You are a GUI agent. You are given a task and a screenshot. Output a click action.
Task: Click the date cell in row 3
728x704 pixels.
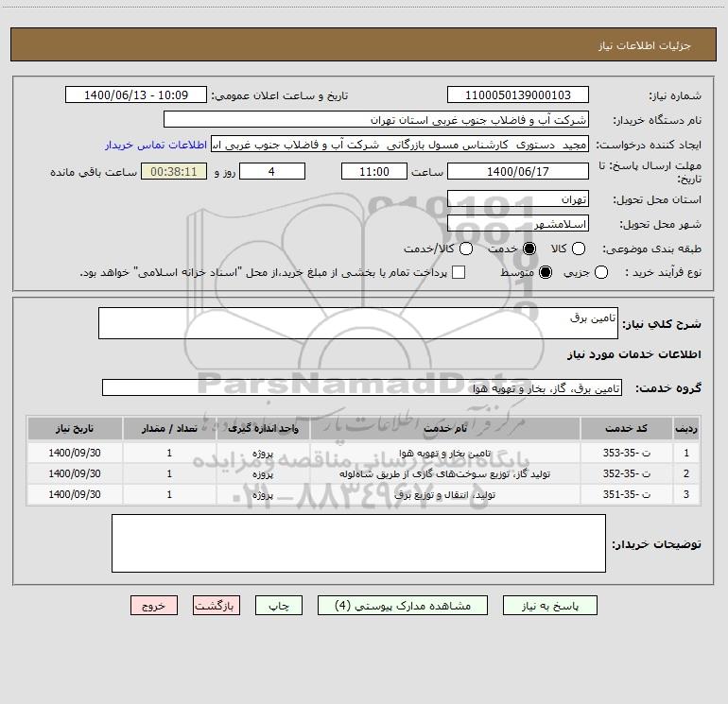click(x=75, y=494)
